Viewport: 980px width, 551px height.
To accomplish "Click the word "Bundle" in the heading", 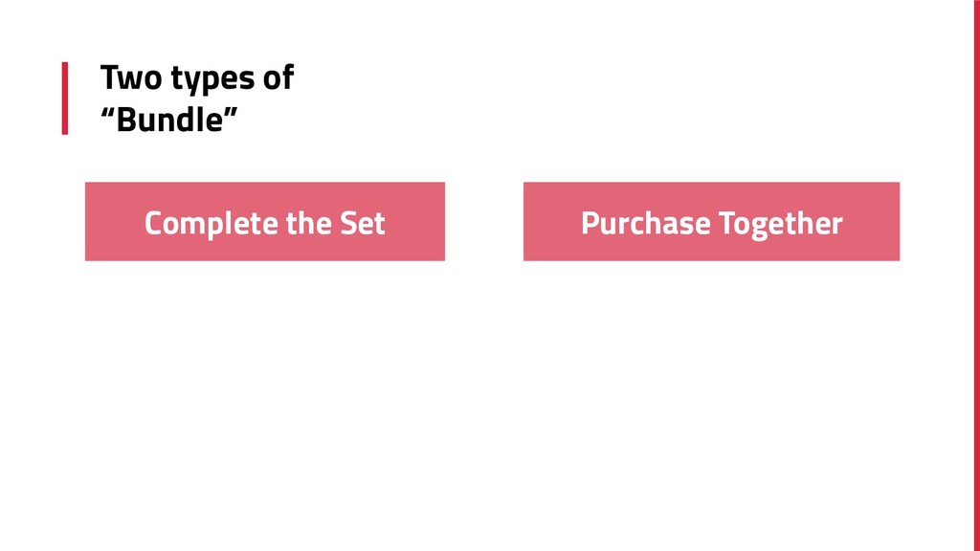I will (x=169, y=119).
